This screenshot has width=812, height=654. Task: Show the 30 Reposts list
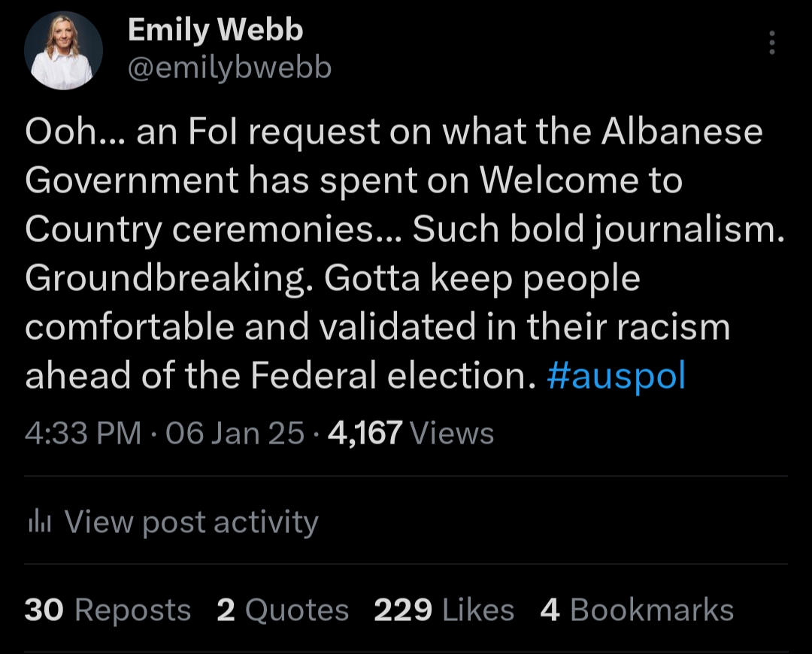point(108,610)
